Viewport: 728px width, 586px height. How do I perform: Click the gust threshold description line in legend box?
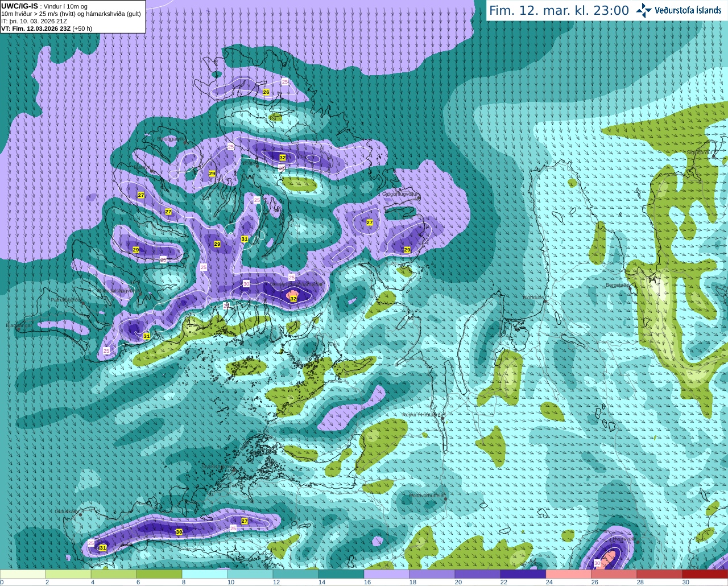(71, 14)
